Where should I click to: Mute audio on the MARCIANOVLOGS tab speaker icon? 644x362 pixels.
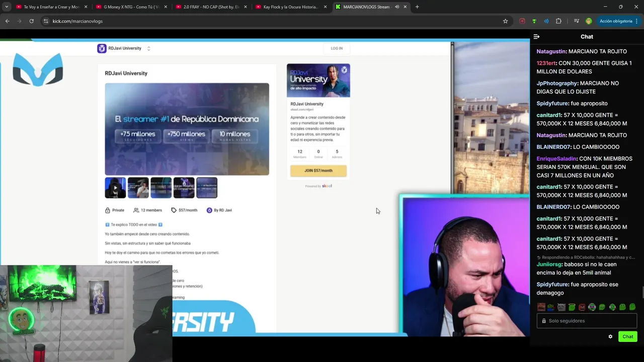point(397,7)
